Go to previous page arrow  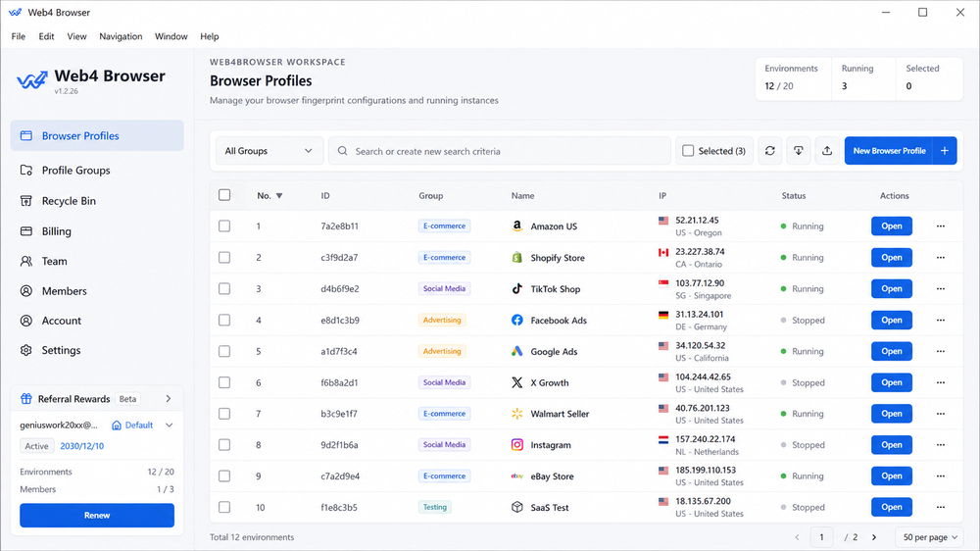797,537
